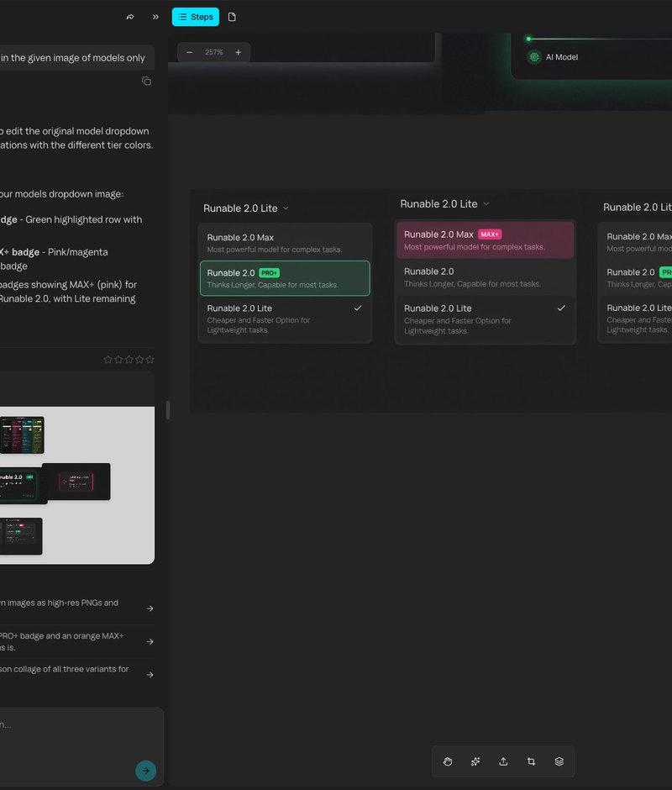672x790 pixels.
Task: Open the document file icon next to Steps
Action: 232,17
